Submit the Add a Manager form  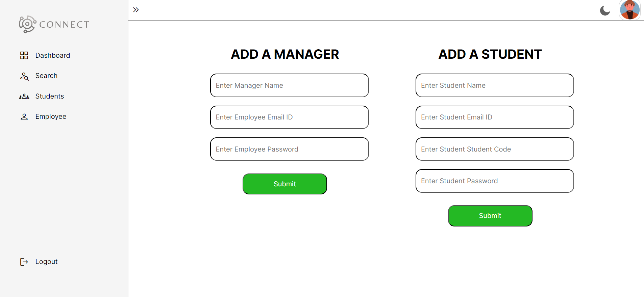[284, 184]
